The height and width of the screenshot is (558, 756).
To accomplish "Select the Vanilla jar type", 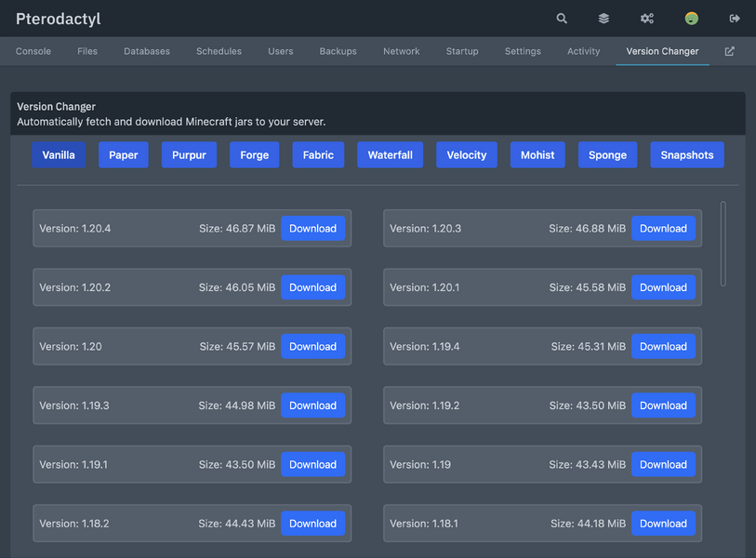I will pos(59,154).
